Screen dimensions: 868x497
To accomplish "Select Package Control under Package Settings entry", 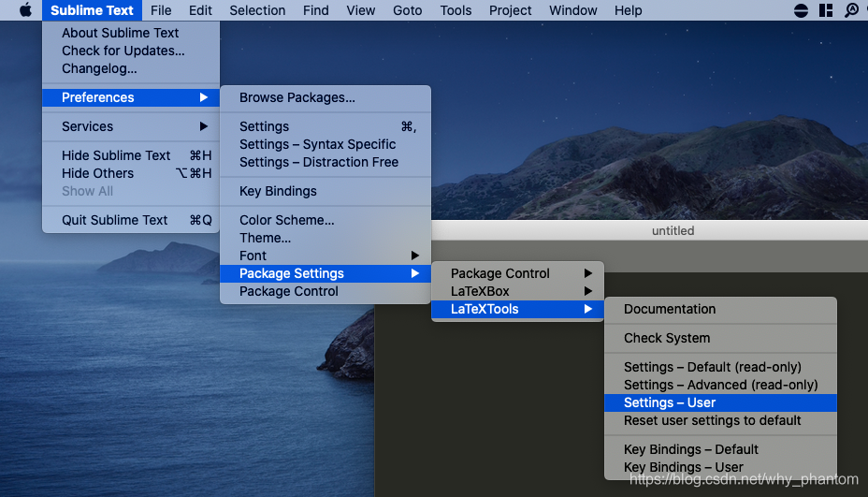I will [325, 291].
